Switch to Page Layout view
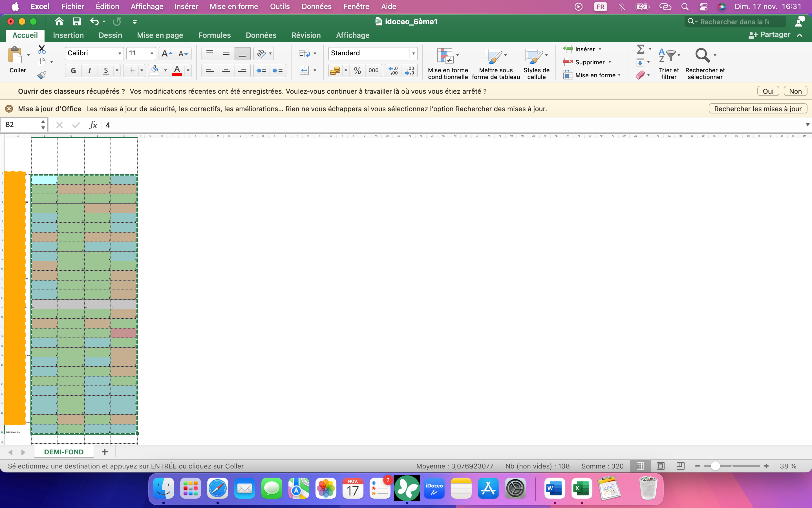This screenshot has width=812, height=508. click(660, 466)
